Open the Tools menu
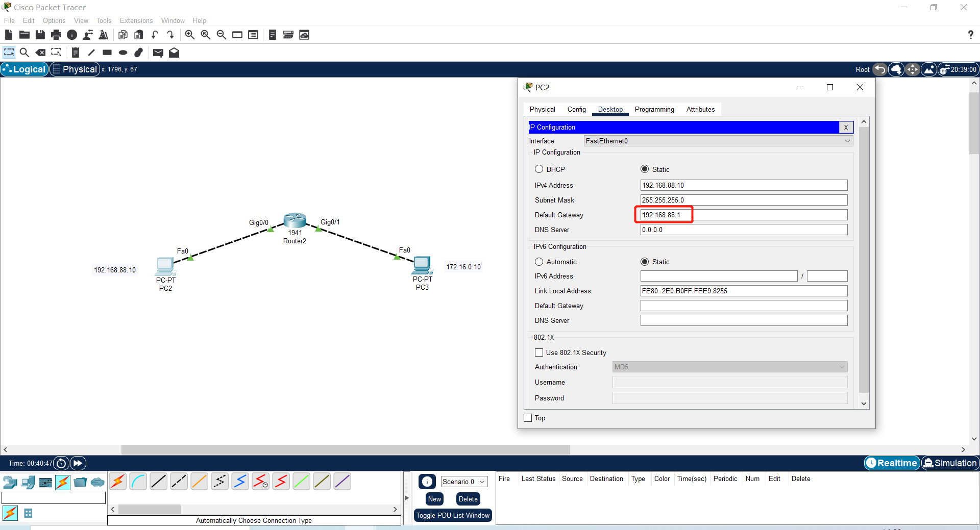Screen dimensions: 980x530 tap(104, 20)
